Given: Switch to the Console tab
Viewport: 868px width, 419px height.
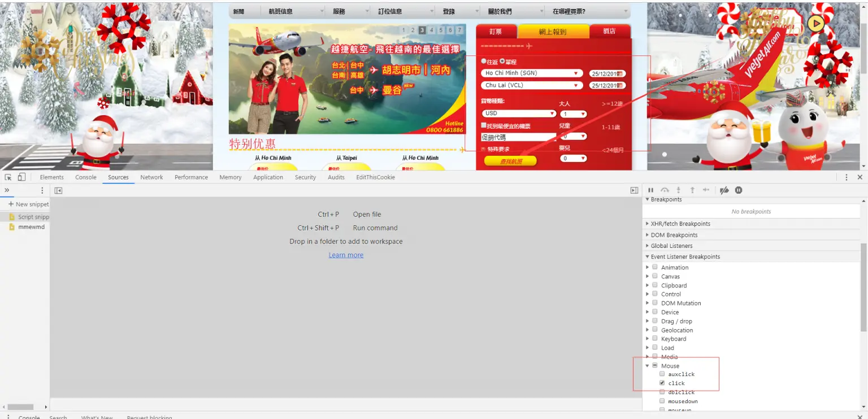Looking at the screenshot, I should 86,177.
